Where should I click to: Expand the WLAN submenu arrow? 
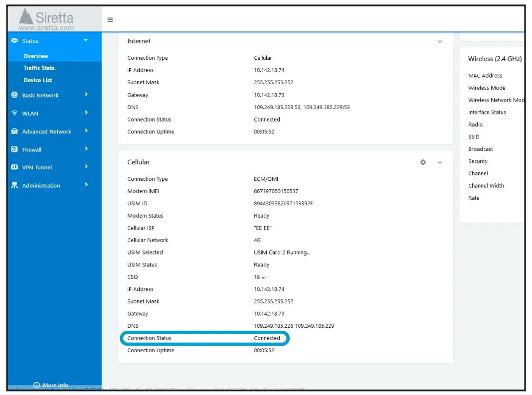(86, 112)
